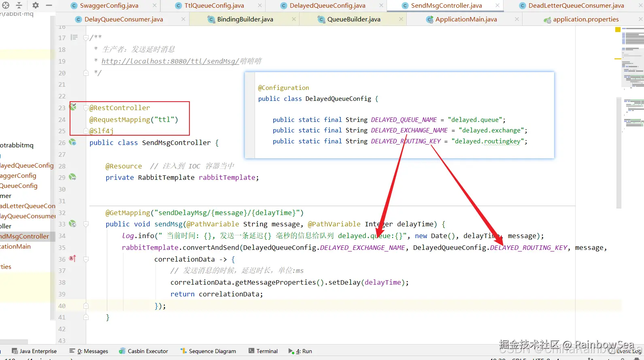Toggle the fold end marker at line 41
Screen dimensions: 644x360
pyautogui.click(x=86, y=317)
